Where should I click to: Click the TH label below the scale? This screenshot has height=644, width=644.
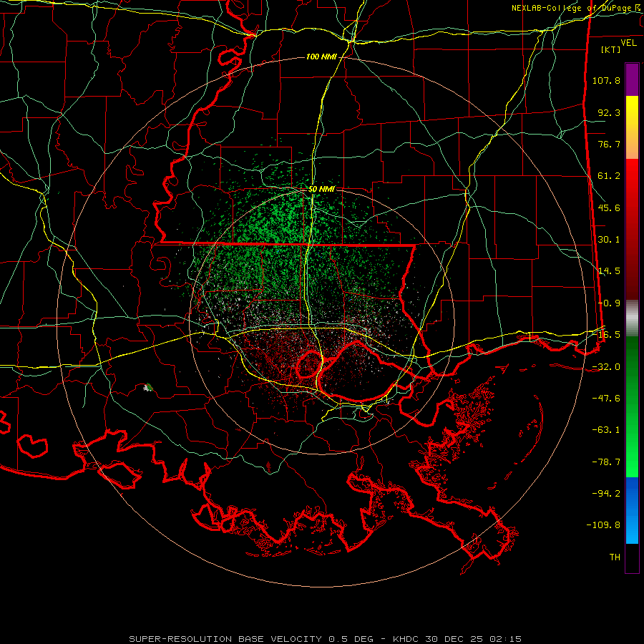click(x=615, y=557)
